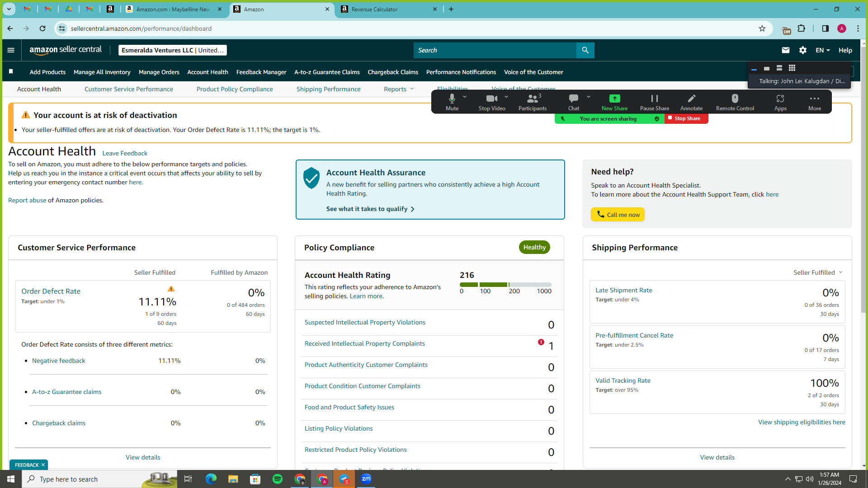Open the Chrome extensions puzzle icon
868x488 pixels.
coord(802,28)
